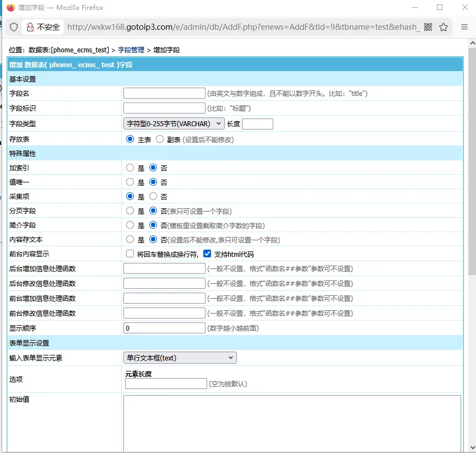The height and width of the screenshot is (453, 476).
Task: Select 否 for 值唯一
Action: 153,182
